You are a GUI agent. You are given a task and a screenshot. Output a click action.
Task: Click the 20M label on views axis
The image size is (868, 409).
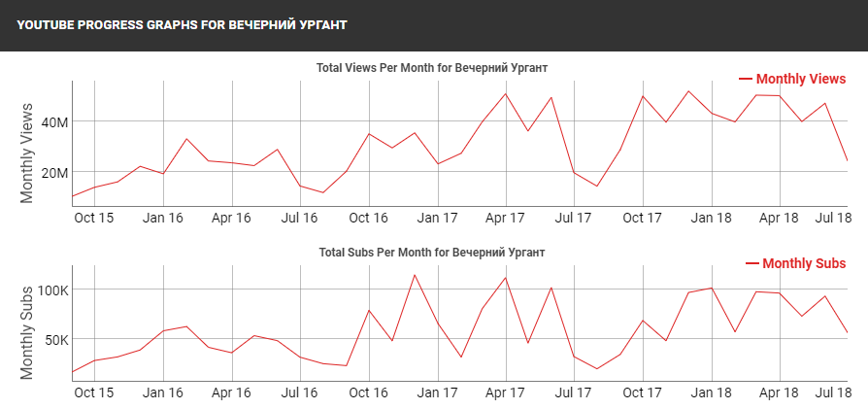(x=55, y=172)
